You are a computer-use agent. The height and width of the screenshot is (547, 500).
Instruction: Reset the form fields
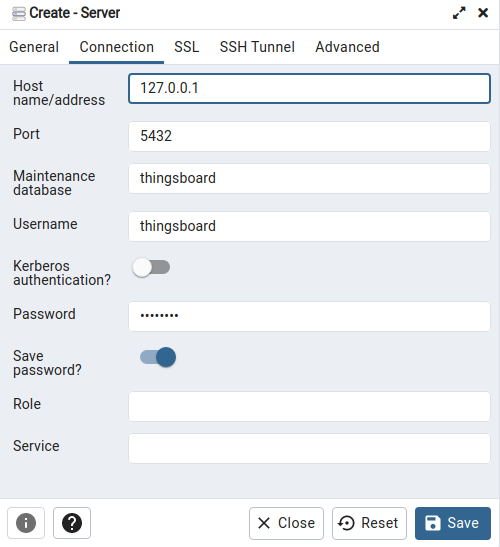point(369,523)
